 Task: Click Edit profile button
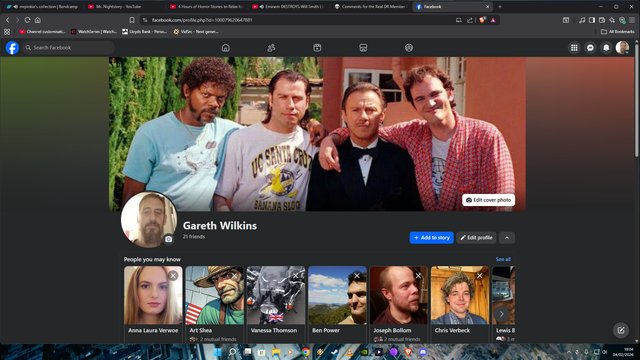476,238
